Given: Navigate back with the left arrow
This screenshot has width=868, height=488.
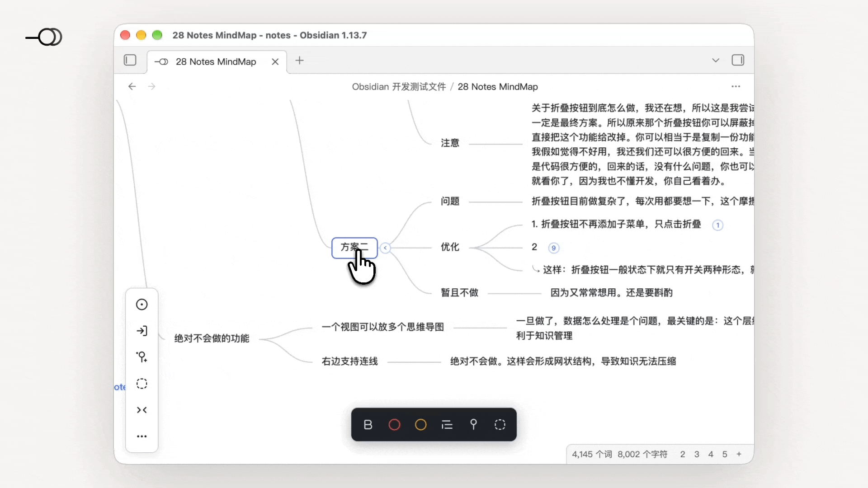Looking at the screenshot, I should (x=132, y=86).
